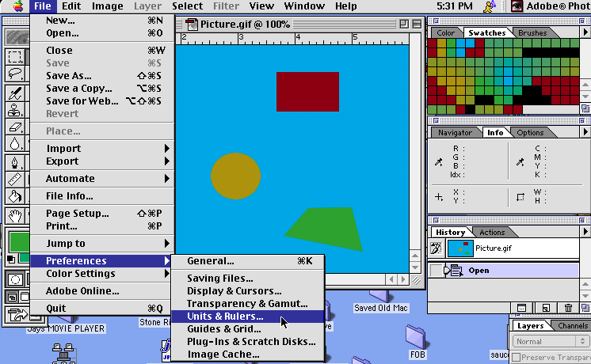Open the Apple menu
The height and width of the screenshot is (364, 591).
click(x=17, y=6)
